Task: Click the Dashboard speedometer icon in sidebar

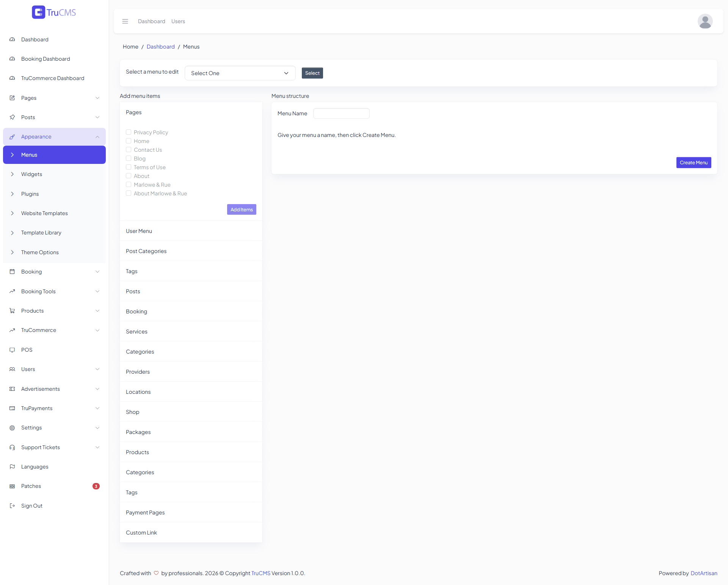Action: click(12, 39)
